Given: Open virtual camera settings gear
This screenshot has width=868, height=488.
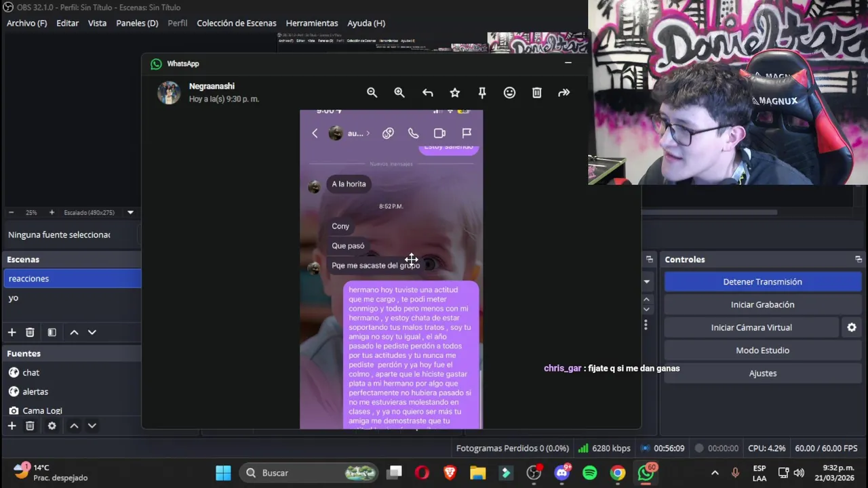Looking at the screenshot, I should pos(852,327).
